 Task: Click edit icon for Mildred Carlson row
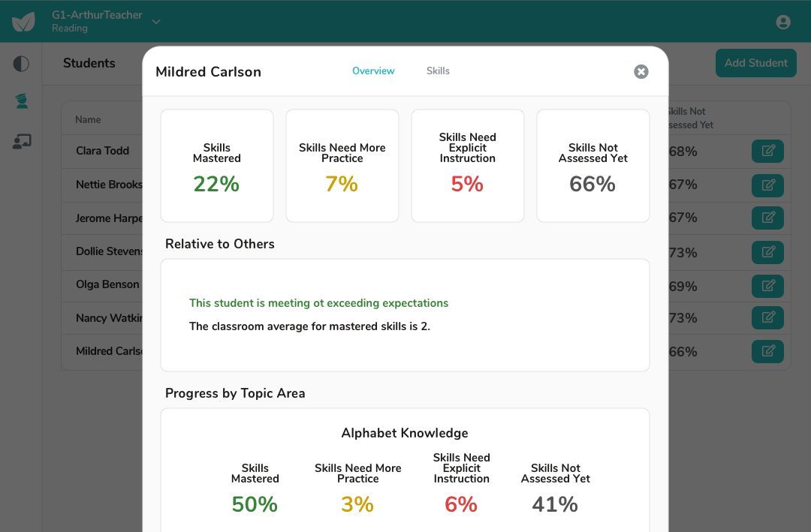[x=767, y=352]
